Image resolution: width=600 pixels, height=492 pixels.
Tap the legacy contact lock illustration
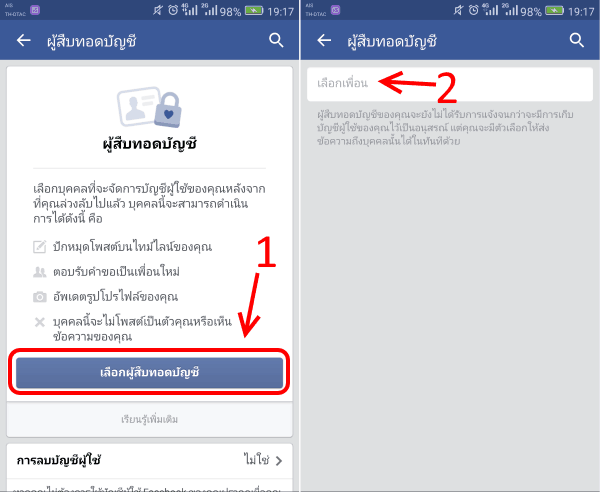[x=149, y=107]
